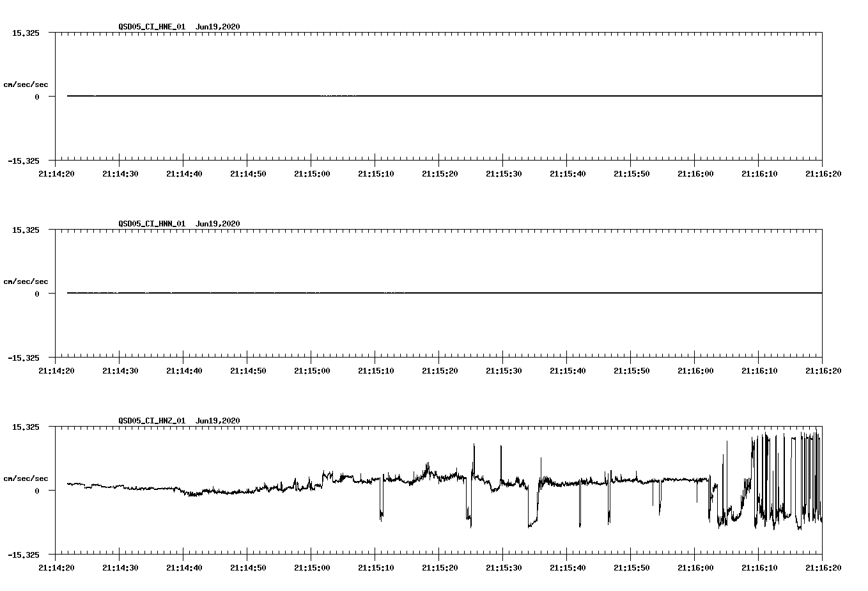
Task: Click the 21:15:00 time label under HNZ plot
Action: click(312, 567)
